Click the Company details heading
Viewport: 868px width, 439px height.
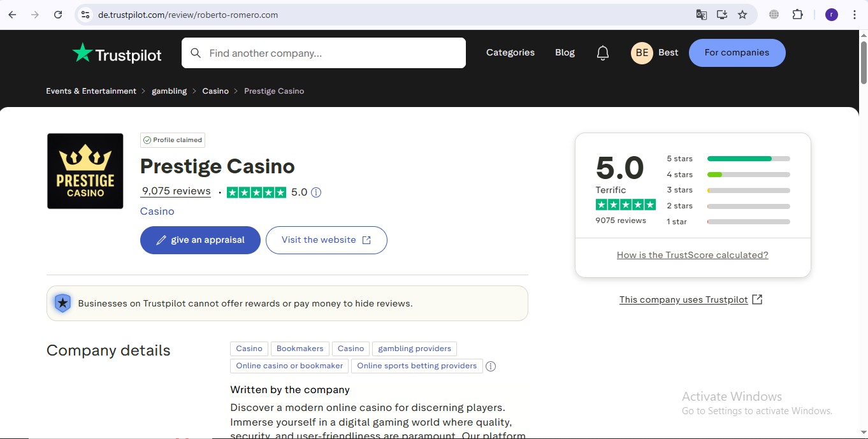pyautogui.click(x=108, y=350)
